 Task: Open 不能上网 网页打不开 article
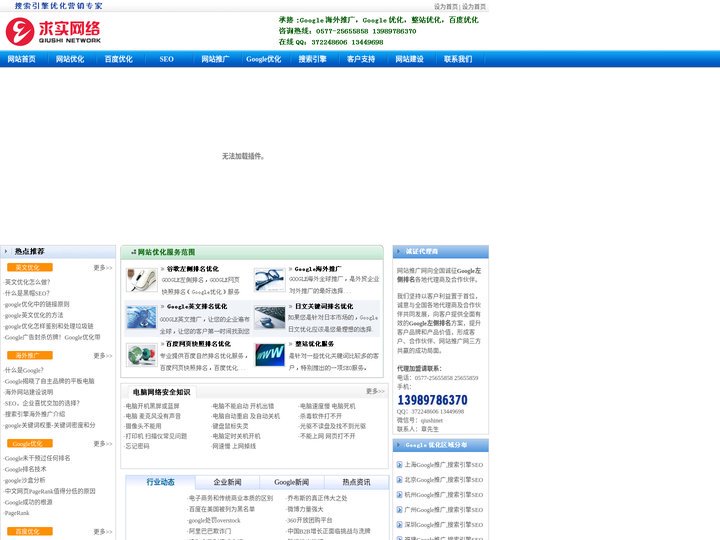click(x=327, y=436)
